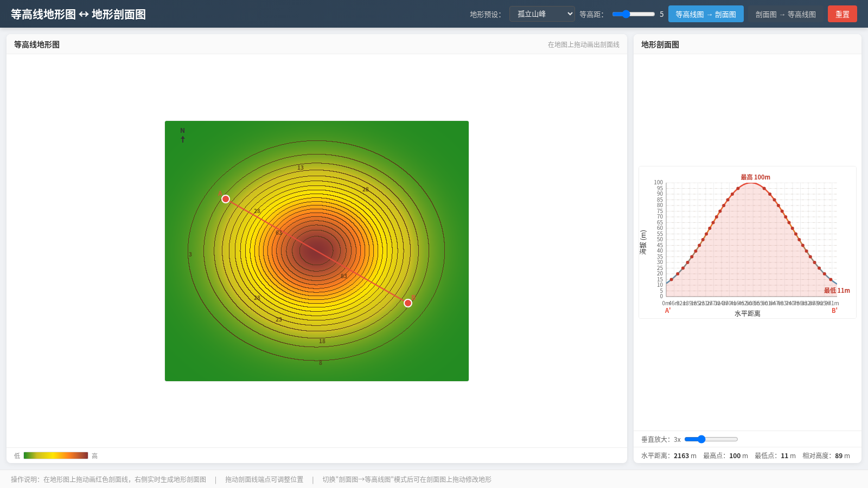868x488 pixels.
Task: Click the red profile endpoint B on the map
Action: [408, 303]
